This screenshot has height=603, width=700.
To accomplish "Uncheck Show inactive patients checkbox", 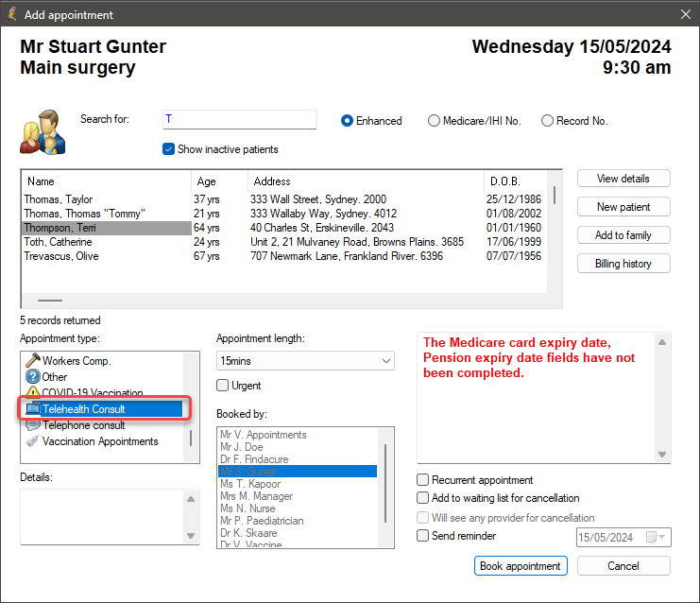I will pos(168,149).
